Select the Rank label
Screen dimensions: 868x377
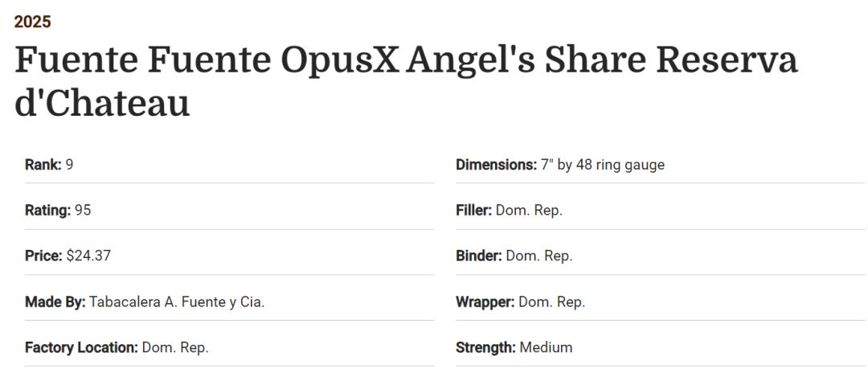(43, 165)
